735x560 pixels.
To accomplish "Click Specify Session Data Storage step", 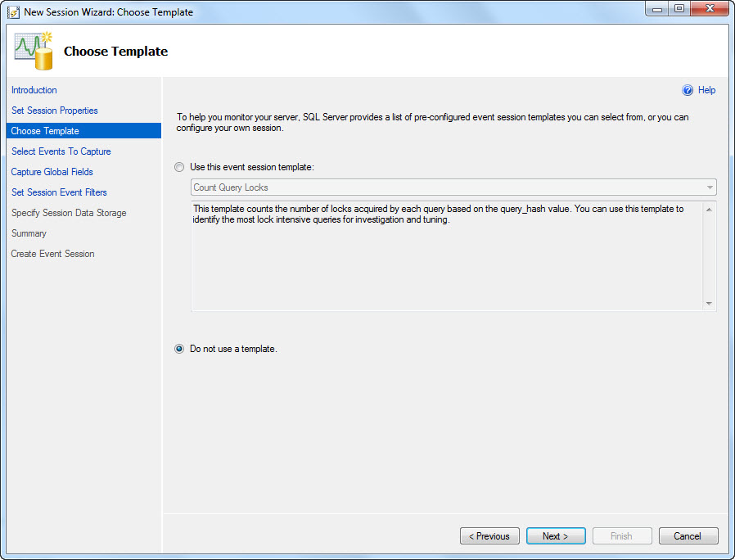I will tap(69, 213).
